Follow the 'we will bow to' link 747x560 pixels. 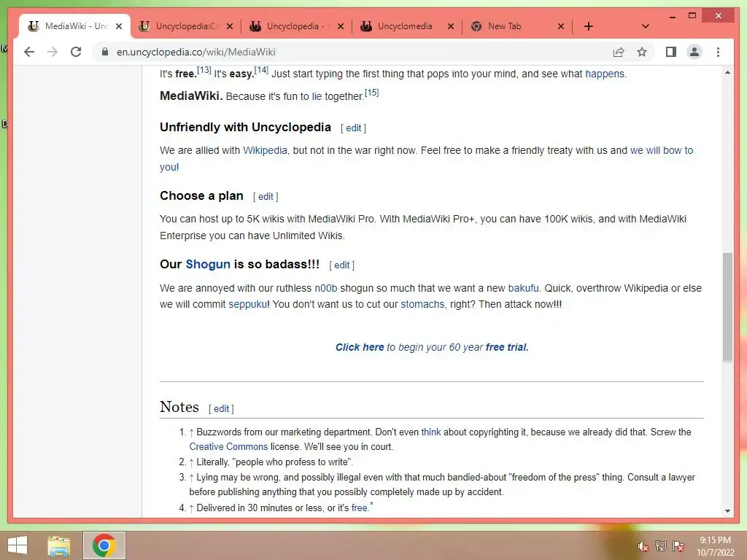coord(662,150)
